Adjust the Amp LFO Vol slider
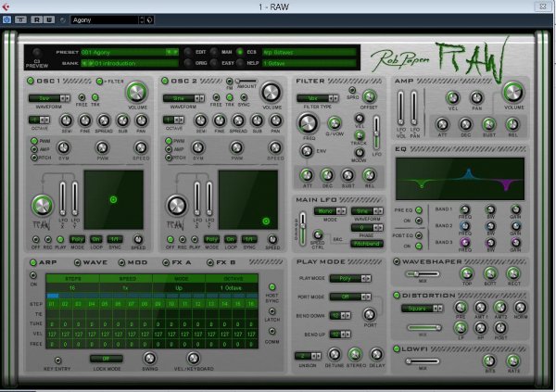Screen dimensions: 556x392 click(400, 107)
